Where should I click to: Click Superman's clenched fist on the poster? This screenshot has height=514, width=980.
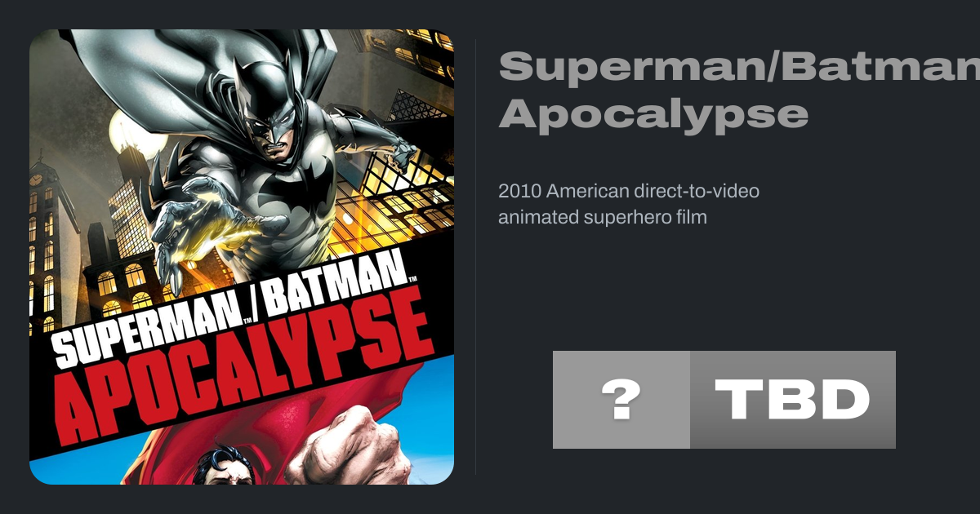point(351,445)
